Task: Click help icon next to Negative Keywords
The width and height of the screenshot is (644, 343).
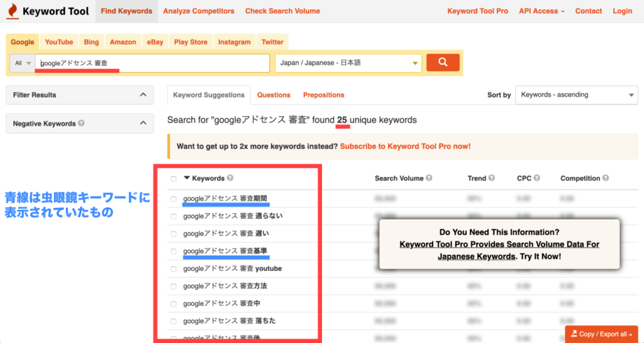Action: [81, 124]
